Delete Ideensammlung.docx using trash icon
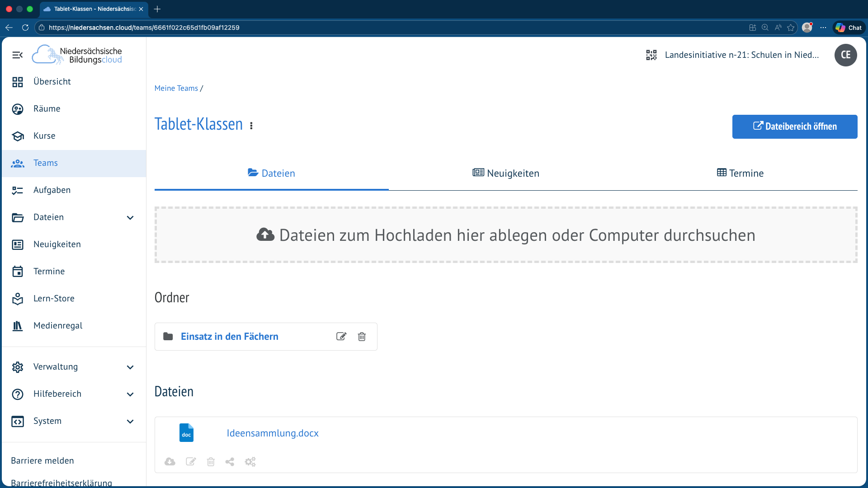Image resolution: width=868 pixels, height=488 pixels. tap(211, 461)
